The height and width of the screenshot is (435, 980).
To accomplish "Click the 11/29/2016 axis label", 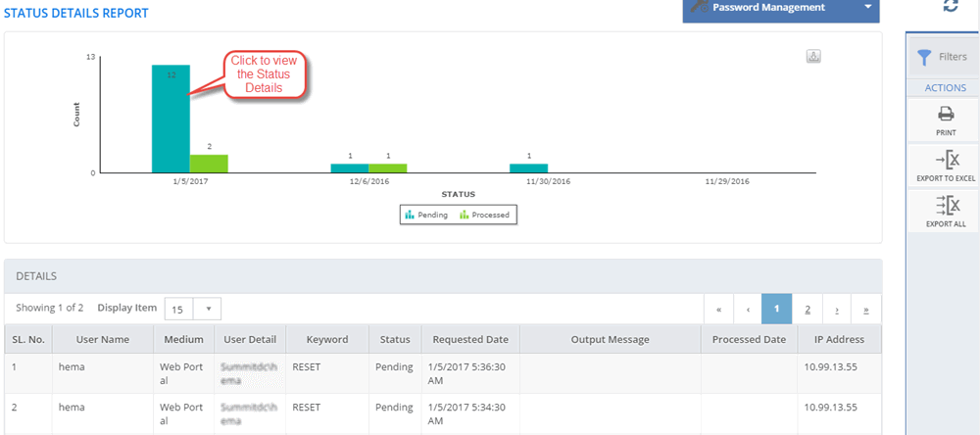I will (727, 182).
